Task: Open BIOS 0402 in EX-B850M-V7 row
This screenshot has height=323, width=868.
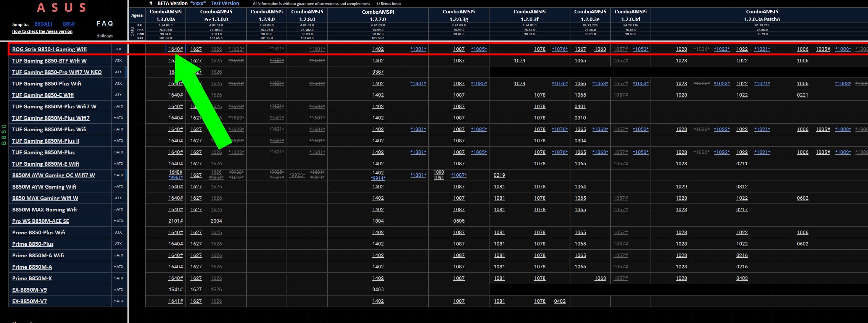Action: click(x=560, y=301)
